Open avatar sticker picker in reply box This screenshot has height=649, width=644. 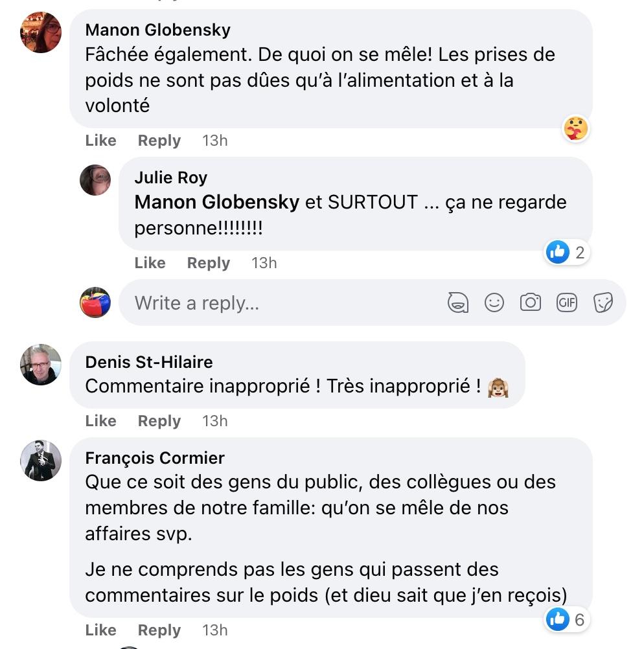coord(457,302)
